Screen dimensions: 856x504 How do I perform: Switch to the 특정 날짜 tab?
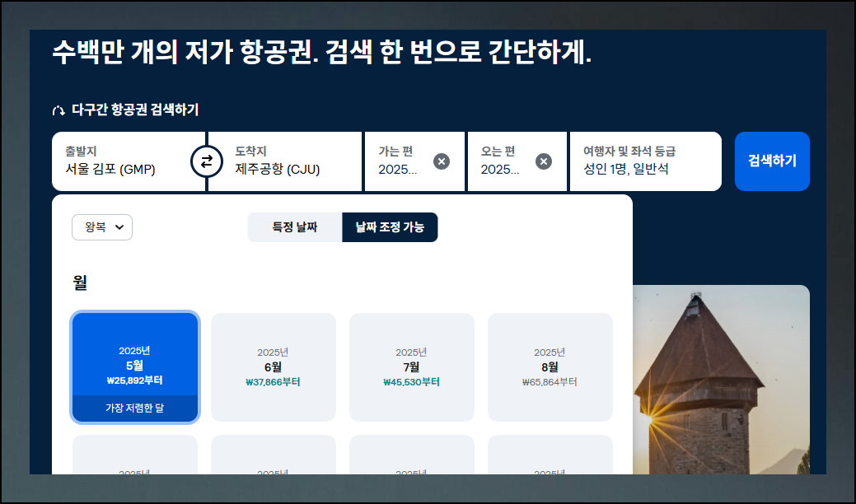click(295, 227)
